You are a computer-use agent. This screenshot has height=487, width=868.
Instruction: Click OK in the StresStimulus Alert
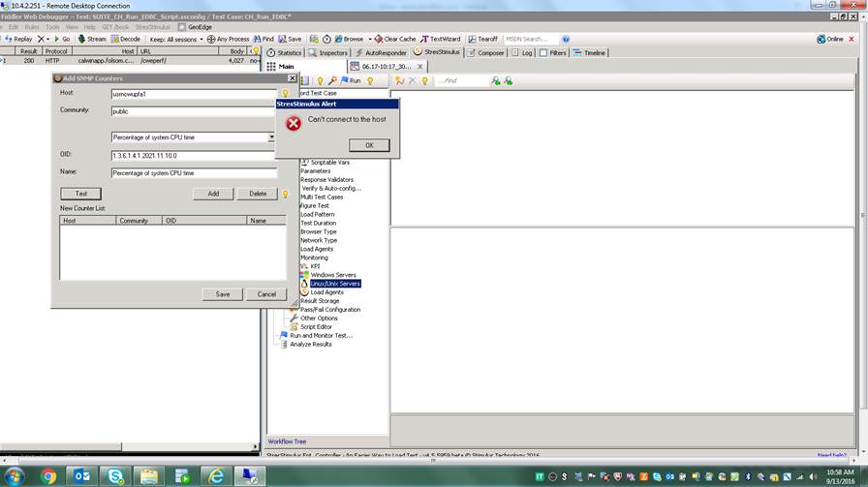[x=369, y=145]
